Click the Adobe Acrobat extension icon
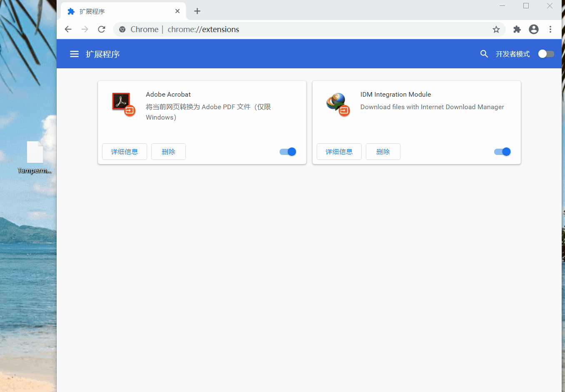Viewport: 565px width, 392px height. coord(123,104)
